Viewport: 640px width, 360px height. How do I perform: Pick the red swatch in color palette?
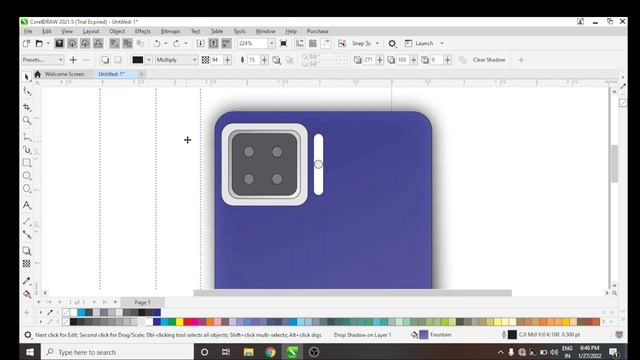[187, 322]
